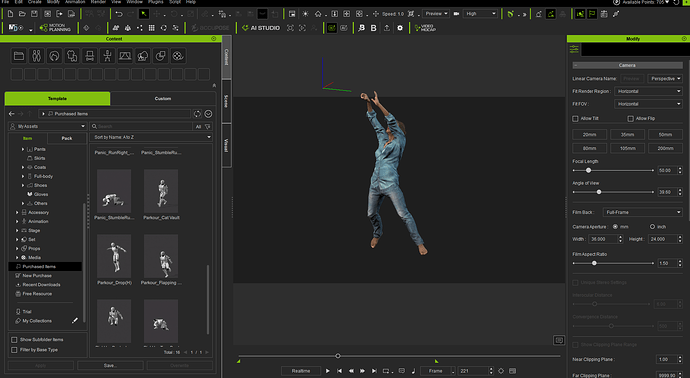Open the Fit Render Region Horizontal dropdown

point(648,91)
